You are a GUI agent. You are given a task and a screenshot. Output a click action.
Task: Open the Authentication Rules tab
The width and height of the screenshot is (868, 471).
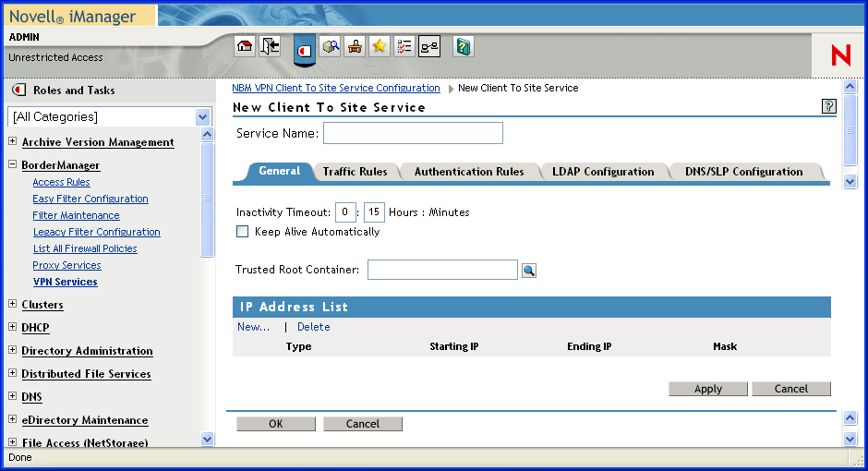point(469,172)
